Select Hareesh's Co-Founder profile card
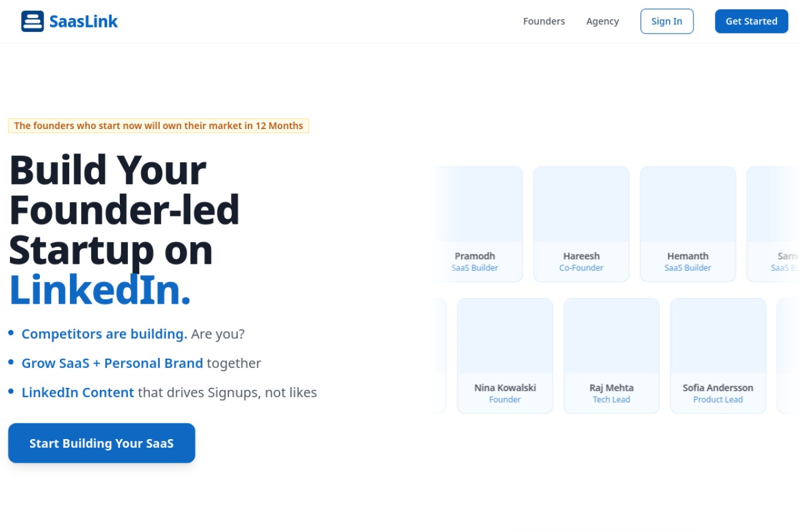This screenshot has width=799, height=532. [x=581, y=224]
